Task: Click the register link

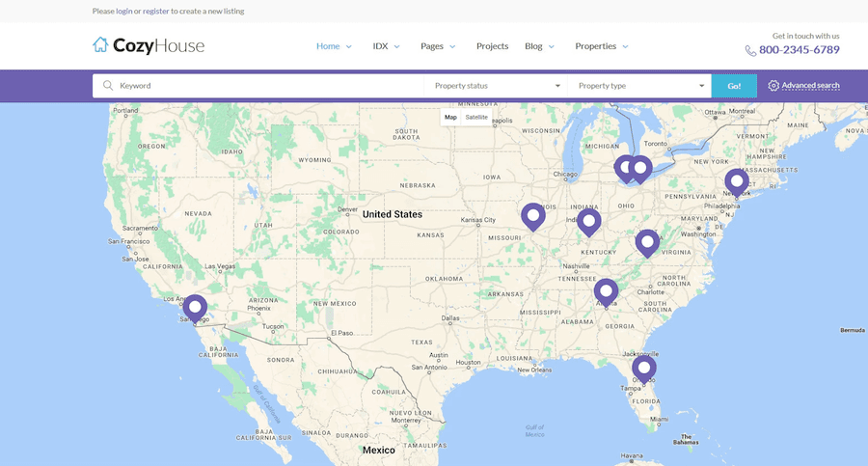Action: coord(156,11)
